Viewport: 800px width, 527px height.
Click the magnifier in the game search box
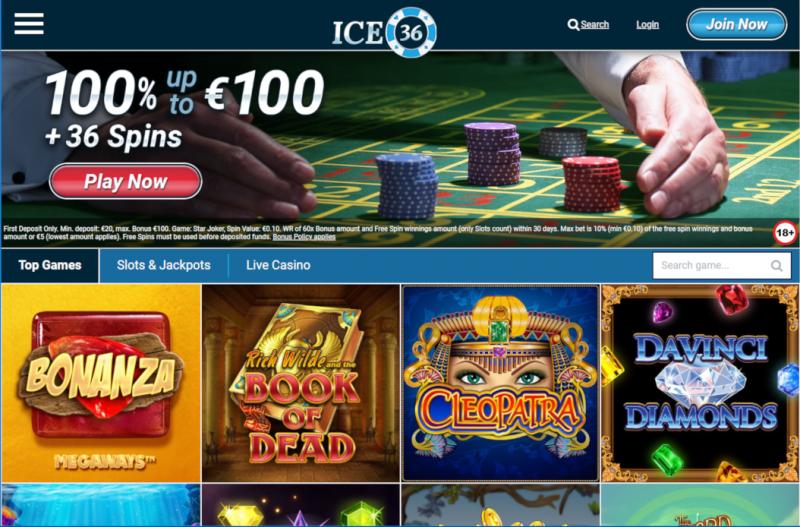click(777, 266)
